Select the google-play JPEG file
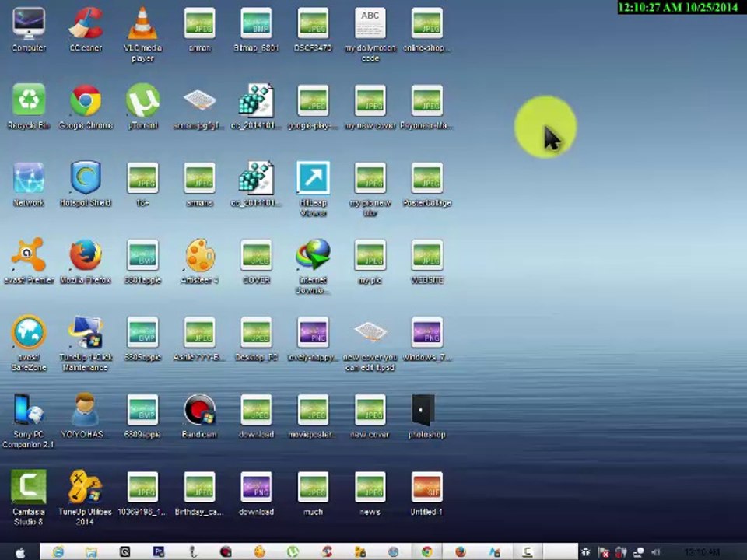The image size is (747, 560). click(x=313, y=107)
